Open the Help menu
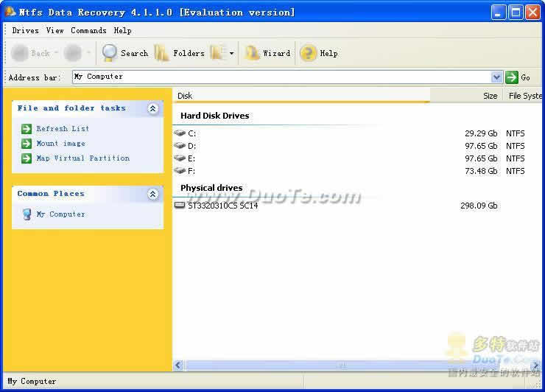The image size is (545, 392). [x=123, y=31]
